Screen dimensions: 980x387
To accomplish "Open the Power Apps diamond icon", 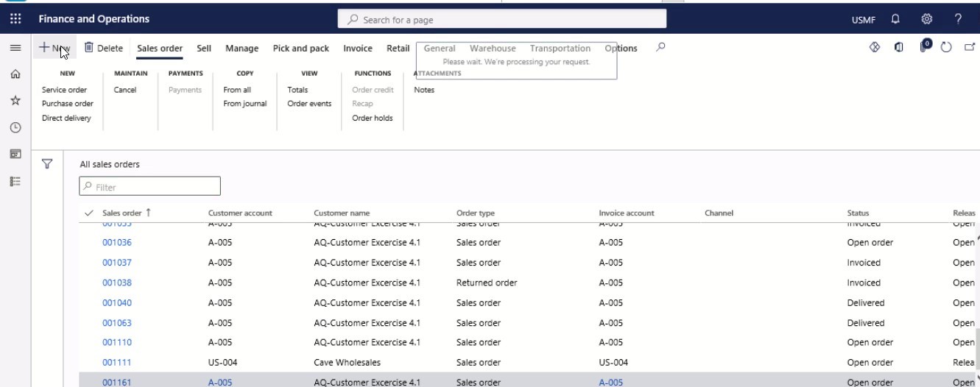I will (875, 47).
